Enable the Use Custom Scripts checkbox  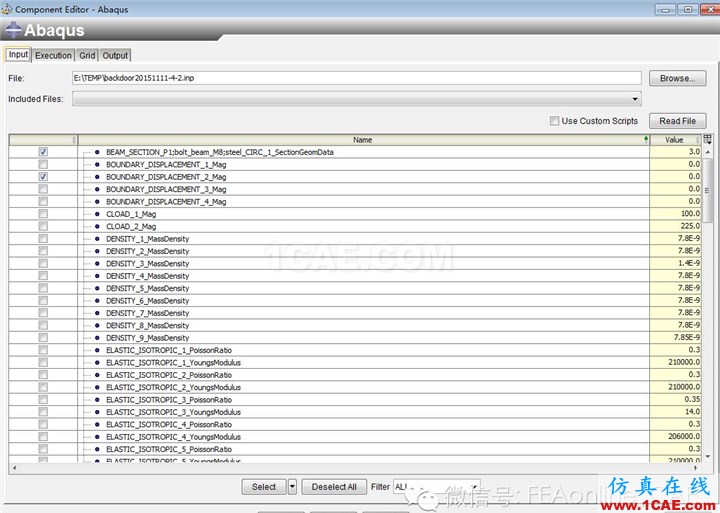pyautogui.click(x=554, y=121)
